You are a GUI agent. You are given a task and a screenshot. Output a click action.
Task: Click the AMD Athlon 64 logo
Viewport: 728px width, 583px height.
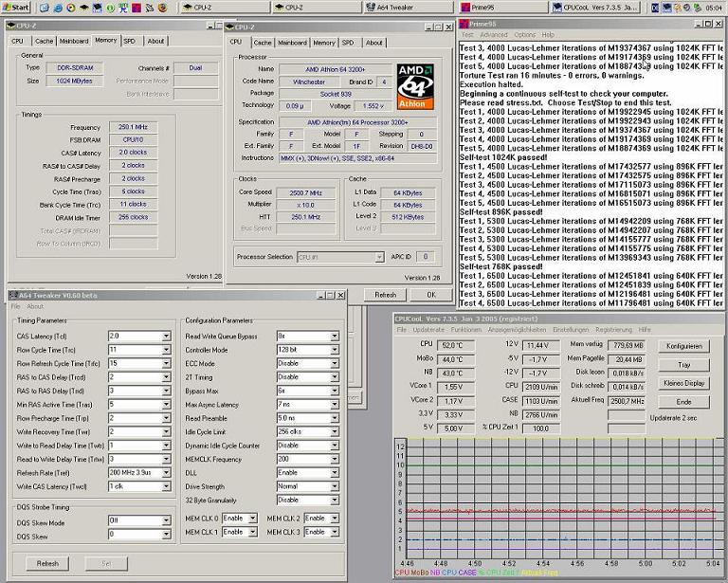415,87
